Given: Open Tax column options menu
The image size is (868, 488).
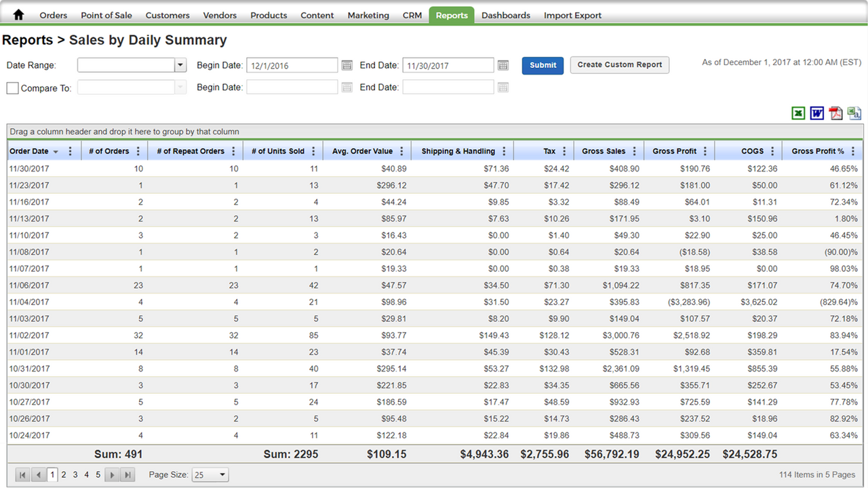Looking at the screenshot, I should tap(565, 151).
